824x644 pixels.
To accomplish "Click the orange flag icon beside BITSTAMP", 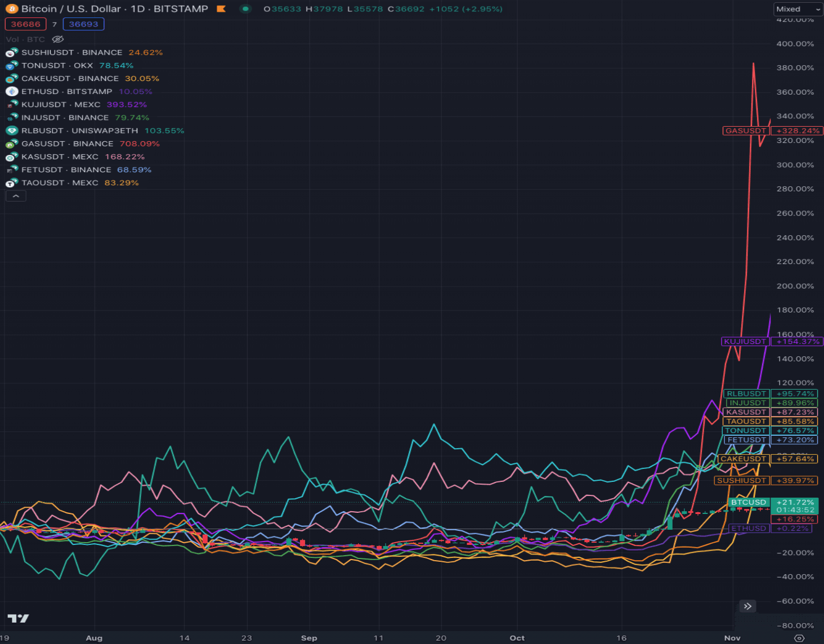I will (221, 9).
